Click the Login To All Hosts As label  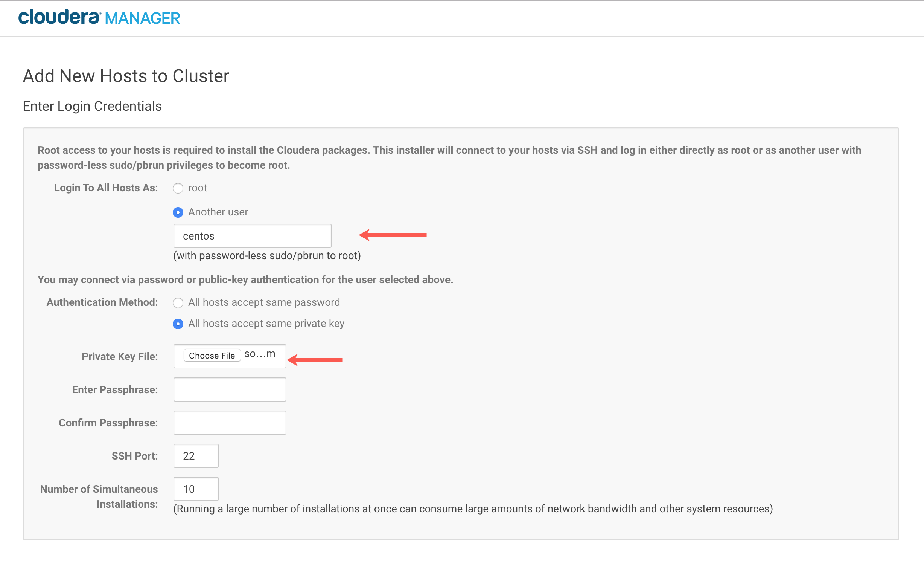tap(106, 188)
